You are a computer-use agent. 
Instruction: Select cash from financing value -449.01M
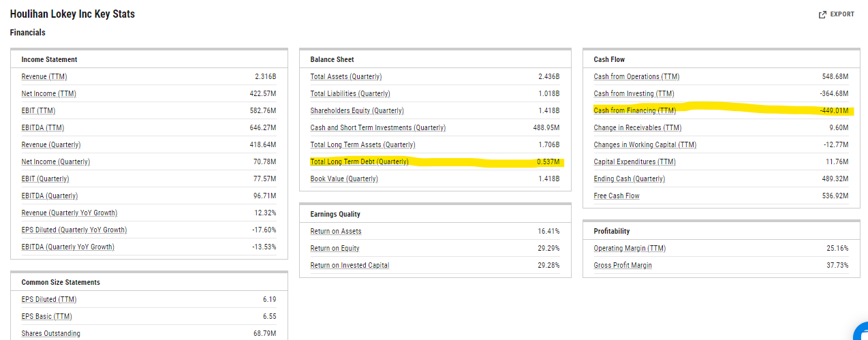834,110
